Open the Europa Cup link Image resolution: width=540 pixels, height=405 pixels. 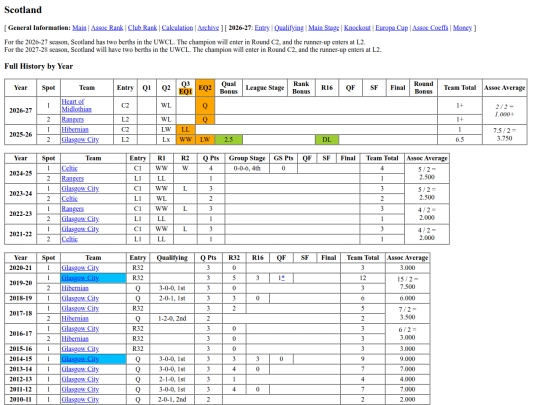point(391,28)
